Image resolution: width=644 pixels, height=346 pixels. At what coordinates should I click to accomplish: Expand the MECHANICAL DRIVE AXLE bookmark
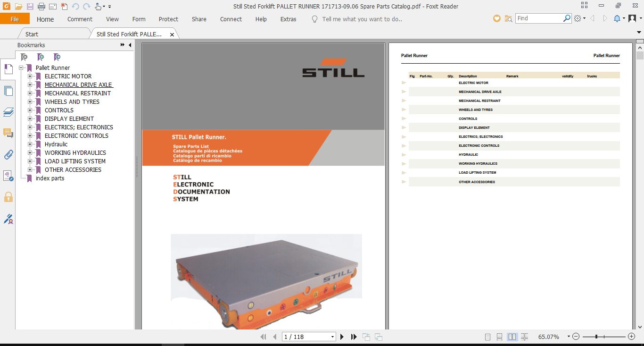click(30, 85)
